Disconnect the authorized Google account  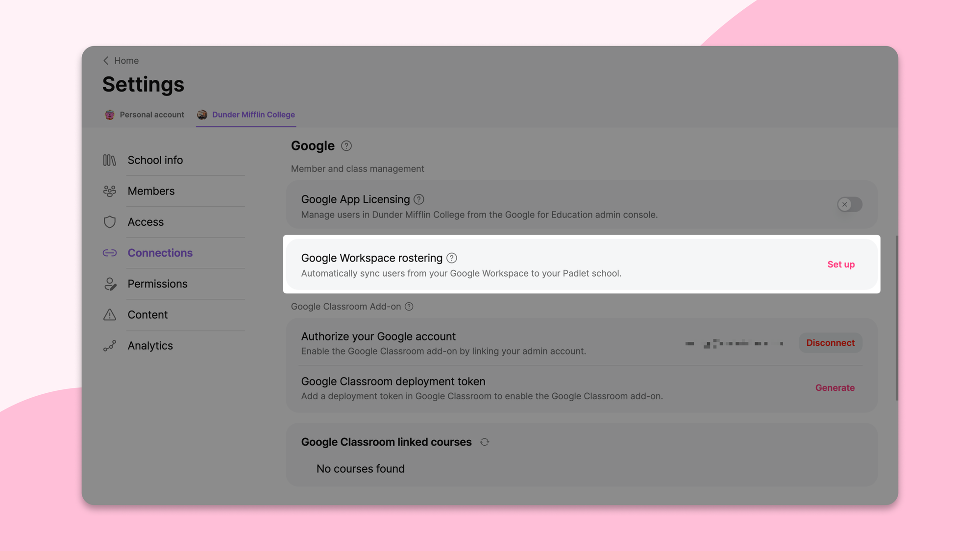pos(830,343)
